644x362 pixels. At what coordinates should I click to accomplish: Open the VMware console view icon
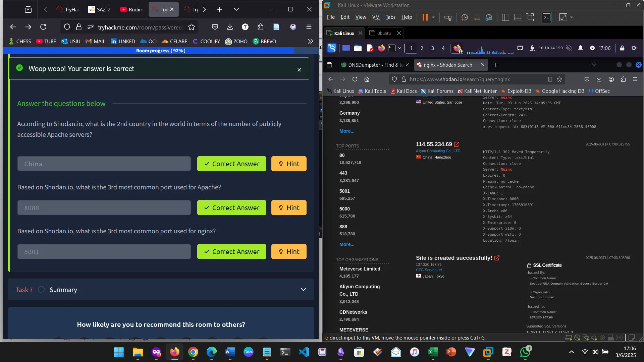546,17
